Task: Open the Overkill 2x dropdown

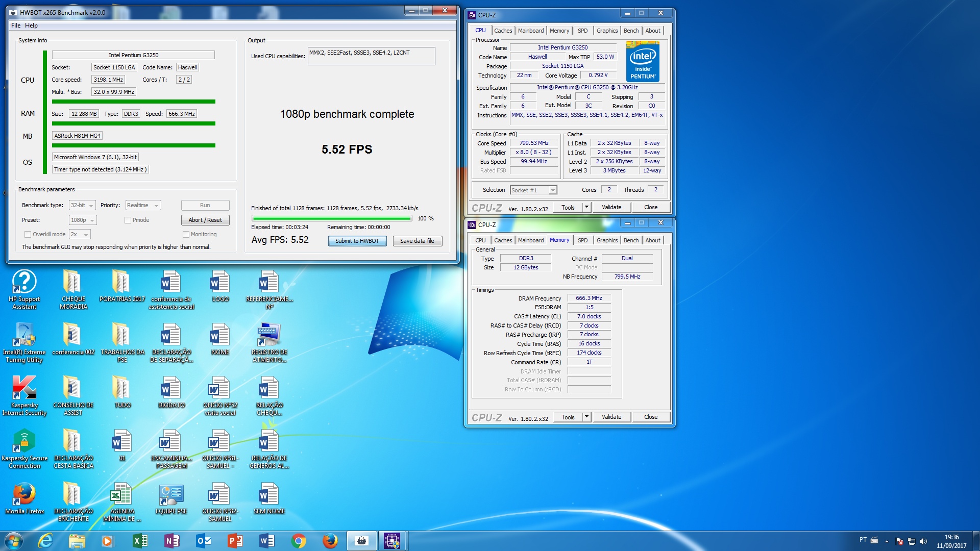Action: coord(80,235)
